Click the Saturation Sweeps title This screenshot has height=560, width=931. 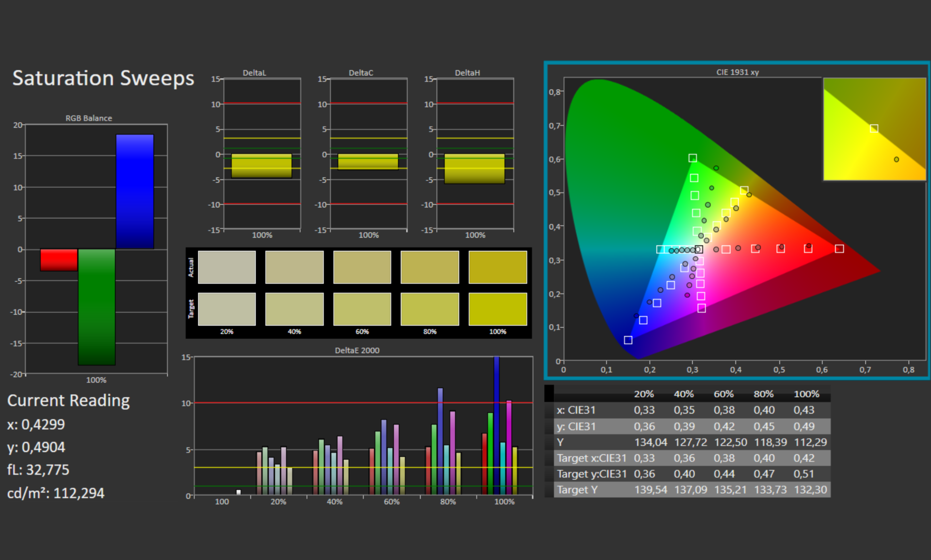pyautogui.click(x=103, y=78)
